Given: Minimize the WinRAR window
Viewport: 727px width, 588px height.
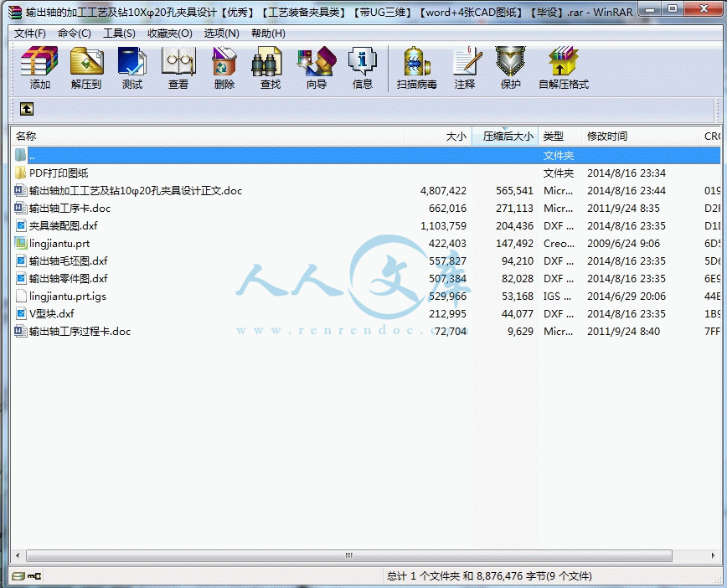Looking at the screenshot, I should [650, 8].
